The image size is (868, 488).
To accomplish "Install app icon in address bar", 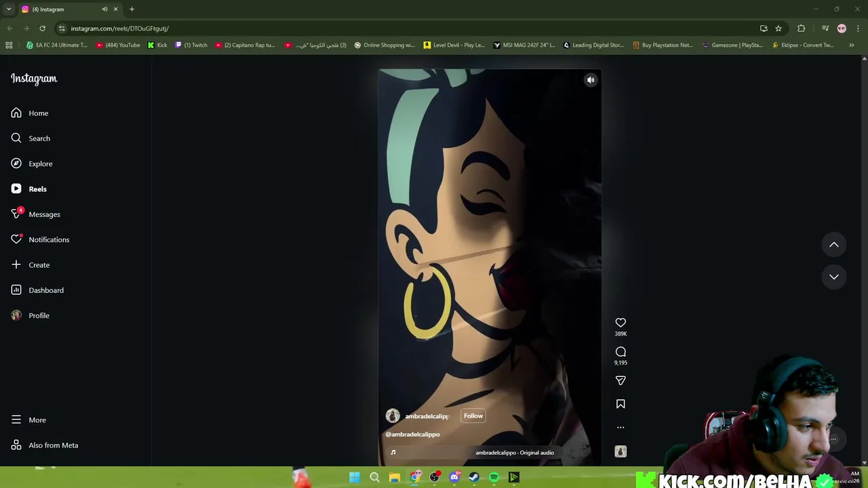I will click(x=764, y=28).
